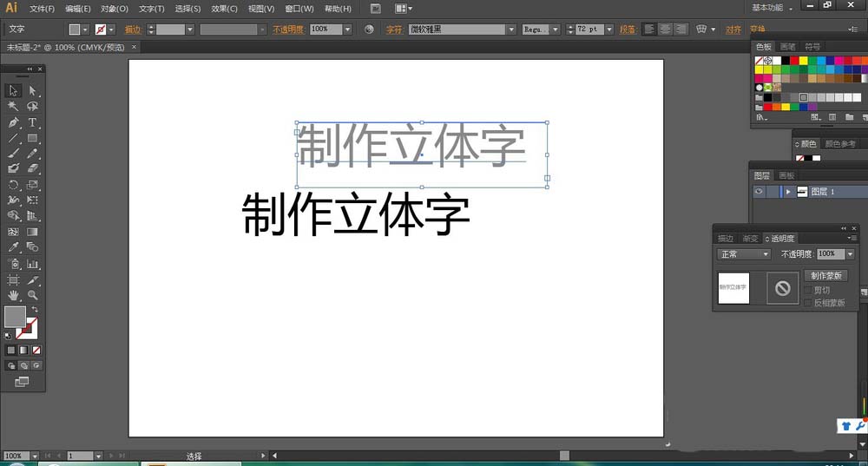868x466 pixels.
Task: Click the orange 描边 link
Action: tap(132, 30)
